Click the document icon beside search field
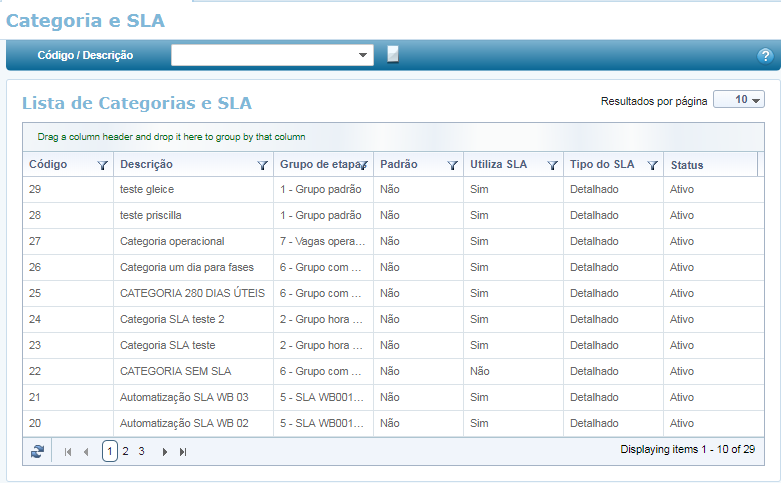This screenshot has height=483, width=781. coord(393,55)
